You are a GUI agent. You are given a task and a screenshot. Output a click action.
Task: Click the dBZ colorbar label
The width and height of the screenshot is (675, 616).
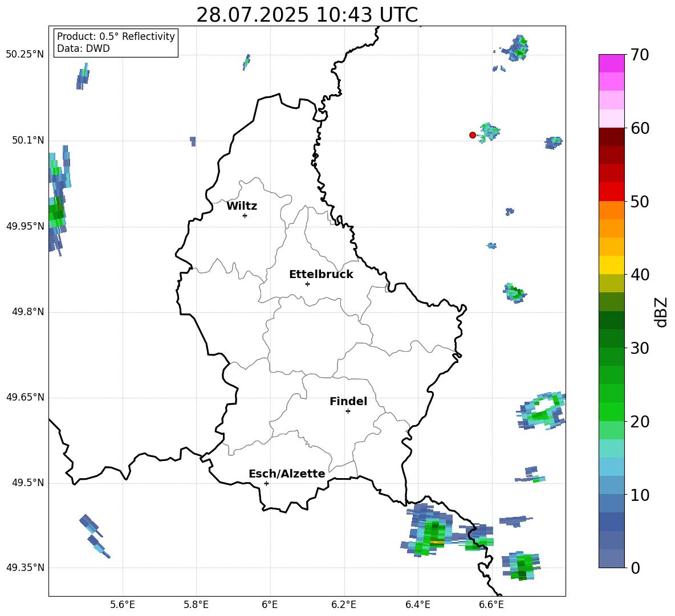coord(661,312)
